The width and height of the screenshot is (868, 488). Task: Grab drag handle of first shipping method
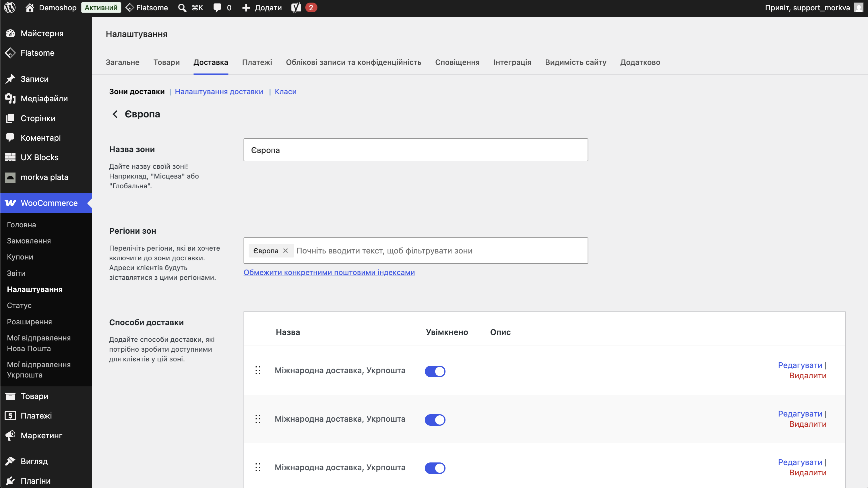[258, 370]
